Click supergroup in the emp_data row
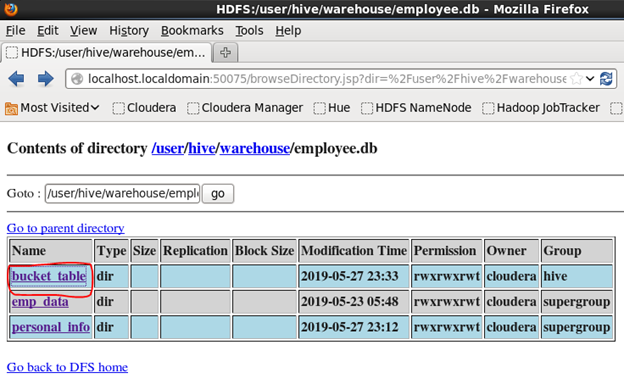625x375 pixels. 576,302
